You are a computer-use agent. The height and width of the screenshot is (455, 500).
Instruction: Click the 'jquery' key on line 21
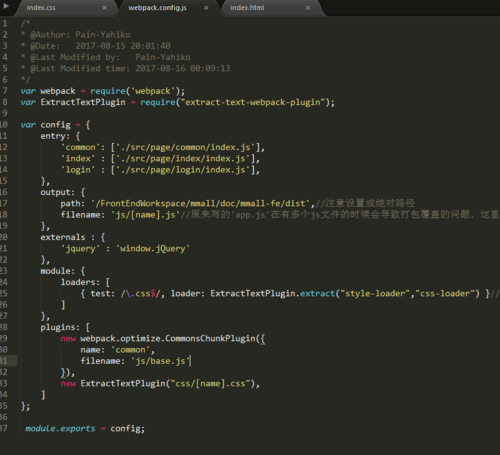[80, 248]
